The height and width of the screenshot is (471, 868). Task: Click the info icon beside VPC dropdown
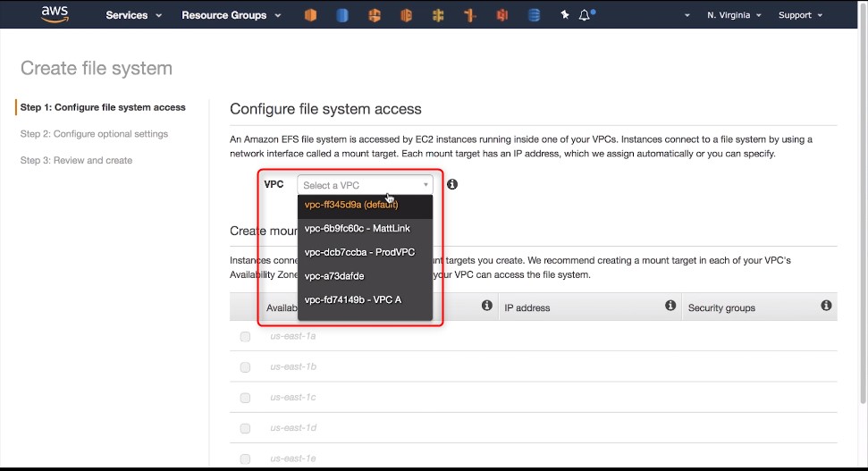452,184
